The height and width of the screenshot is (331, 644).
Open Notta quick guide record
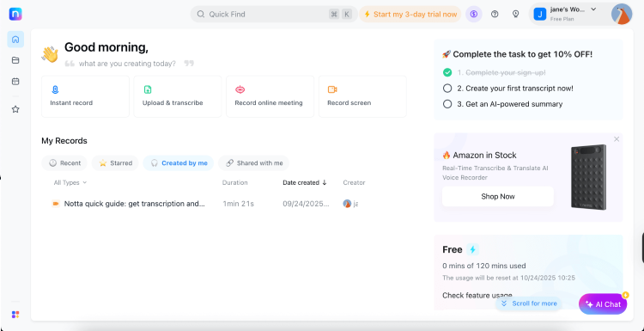(134, 204)
